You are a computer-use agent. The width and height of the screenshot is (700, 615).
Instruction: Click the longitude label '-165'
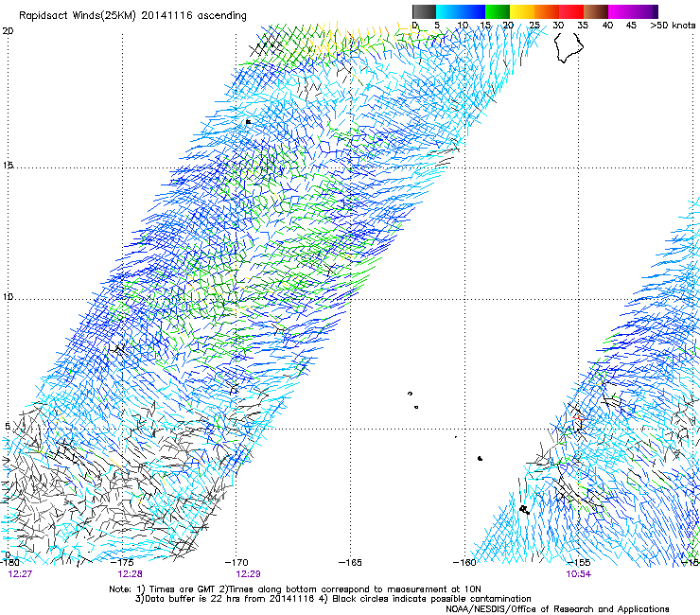point(350,562)
